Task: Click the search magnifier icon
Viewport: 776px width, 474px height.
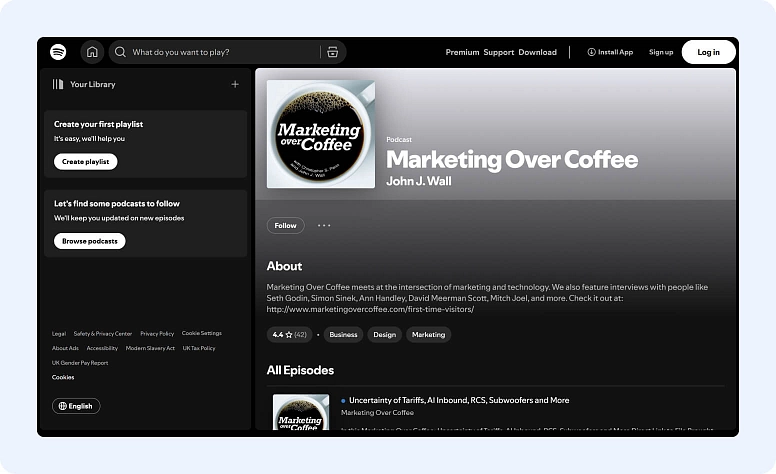Action: [120, 52]
